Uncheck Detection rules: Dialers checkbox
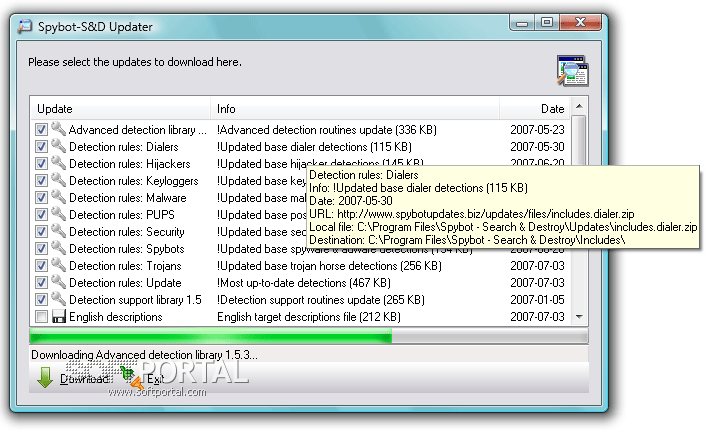 [x=41, y=147]
